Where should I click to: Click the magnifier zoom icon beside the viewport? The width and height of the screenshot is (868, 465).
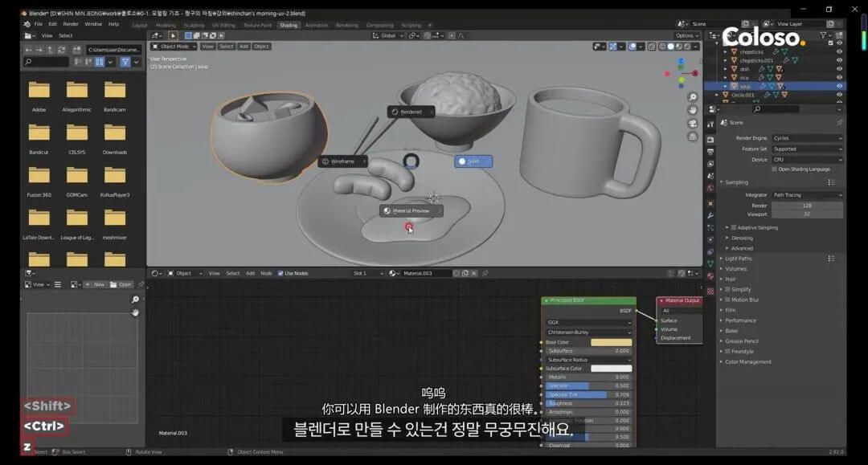tap(693, 98)
